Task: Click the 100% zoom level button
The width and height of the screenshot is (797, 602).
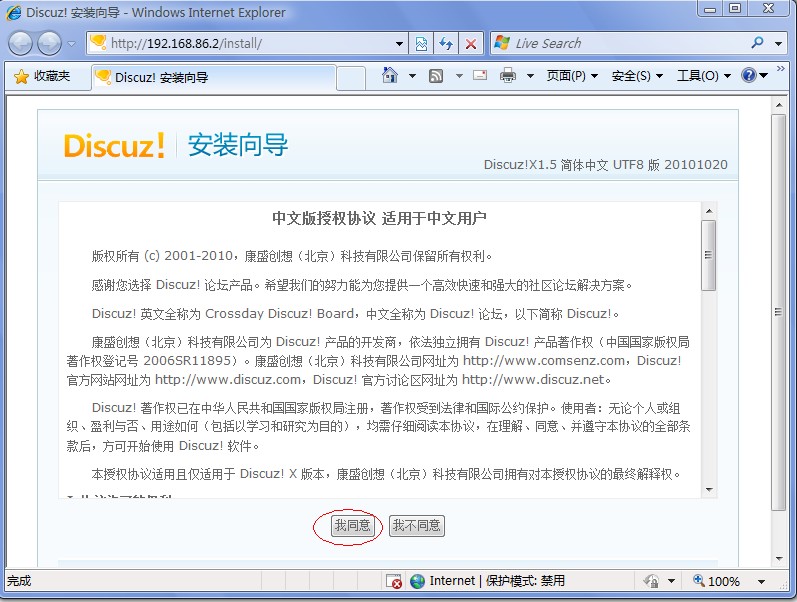Action: point(717,581)
